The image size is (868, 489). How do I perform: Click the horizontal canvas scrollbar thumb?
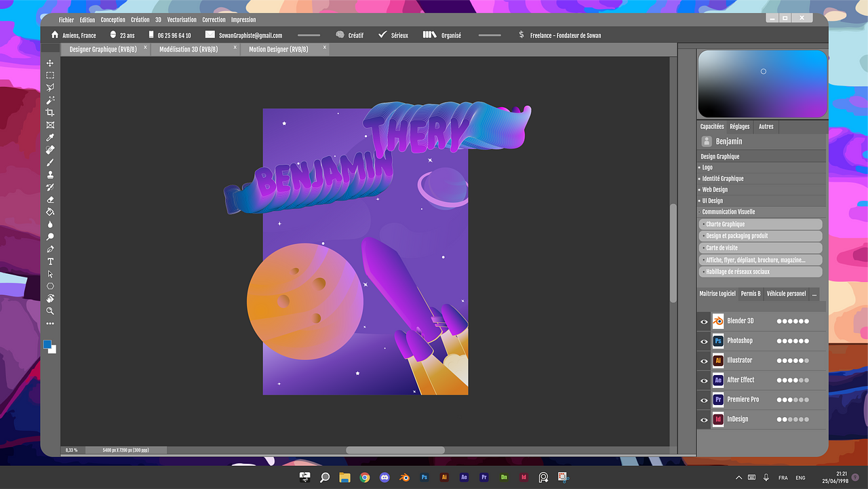[x=395, y=450]
